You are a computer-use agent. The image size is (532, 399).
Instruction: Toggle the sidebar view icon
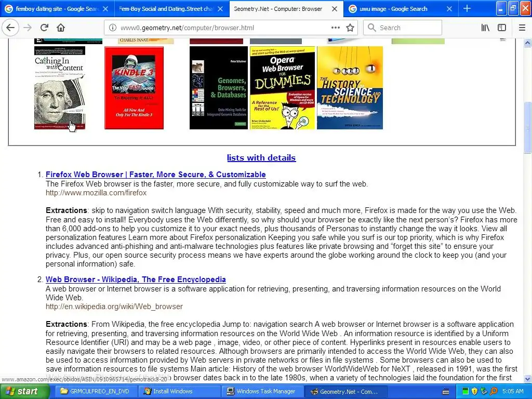(x=502, y=28)
